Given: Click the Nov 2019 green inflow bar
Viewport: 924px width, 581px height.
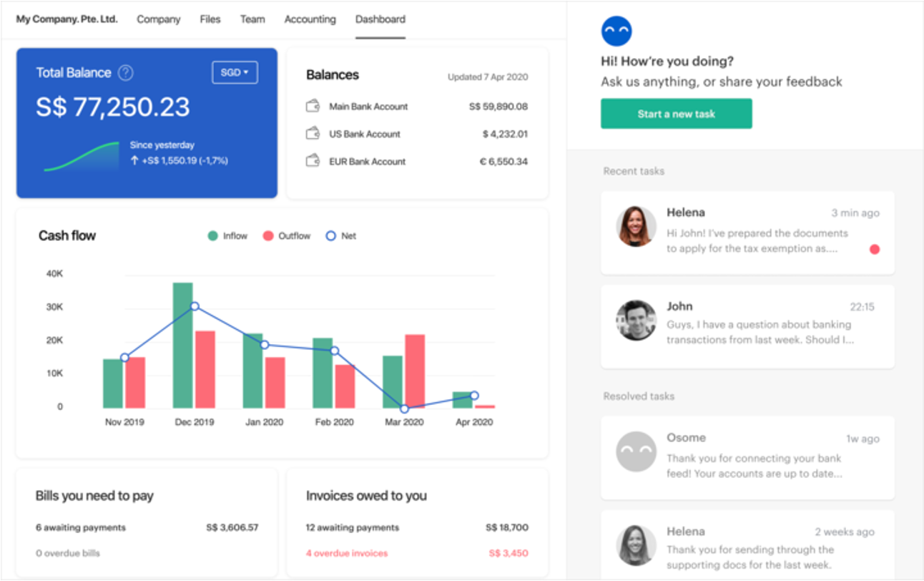Looking at the screenshot, I should [x=113, y=384].
